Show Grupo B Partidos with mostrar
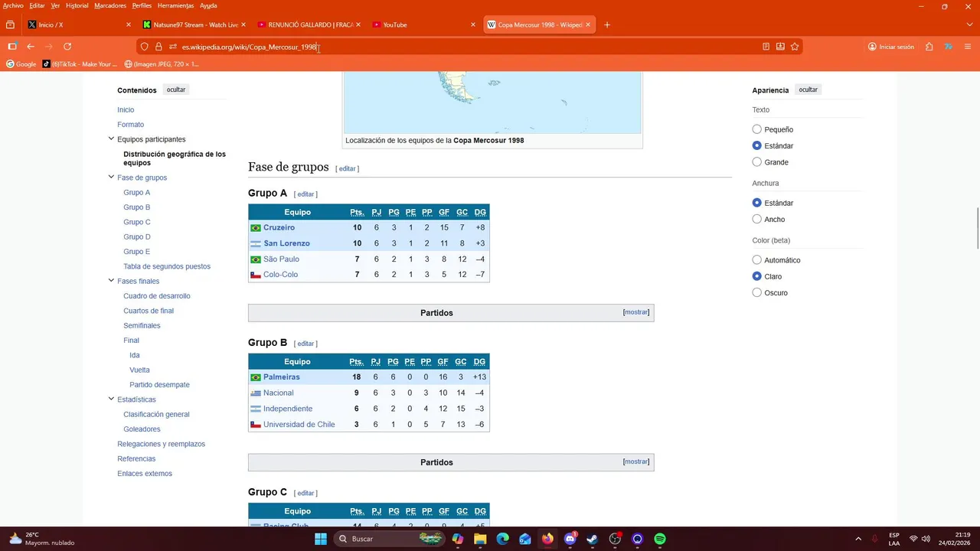 pos(636,461)
